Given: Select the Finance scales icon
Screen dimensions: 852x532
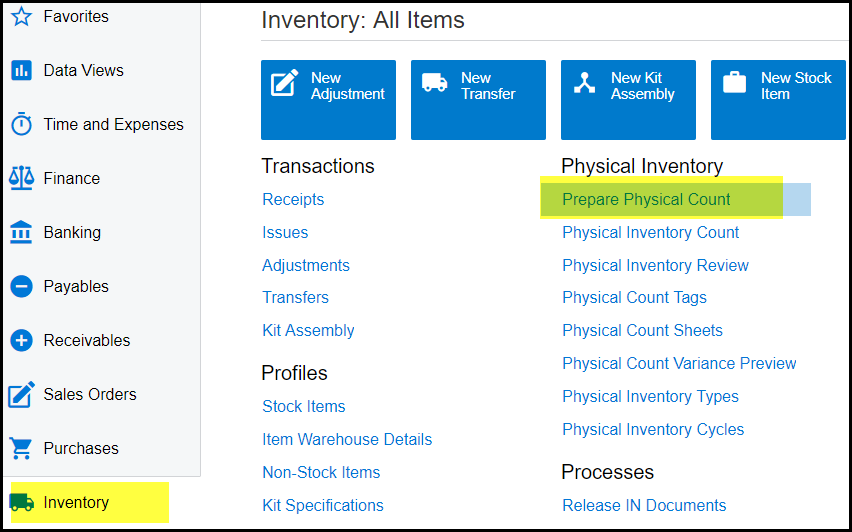Looking at the screenshot, I should (x=21, y=178).
